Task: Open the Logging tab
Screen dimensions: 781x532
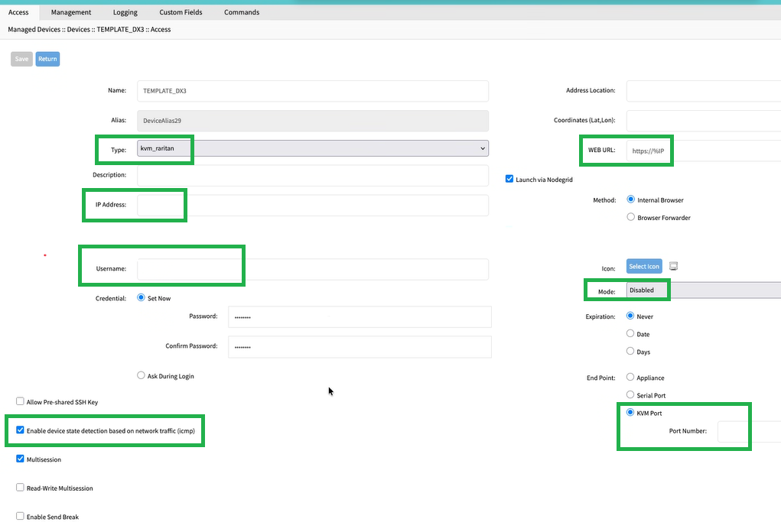Action: [125, 12]
